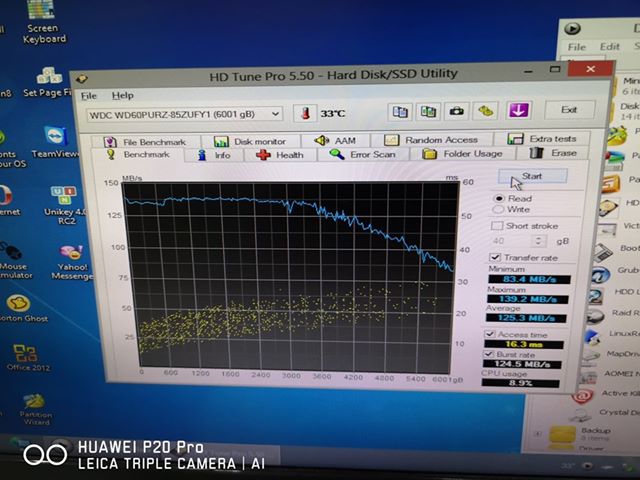Click the purple download arrow icon
The width and height of the screenshot is (640, 480).
(x=518, y=110)
